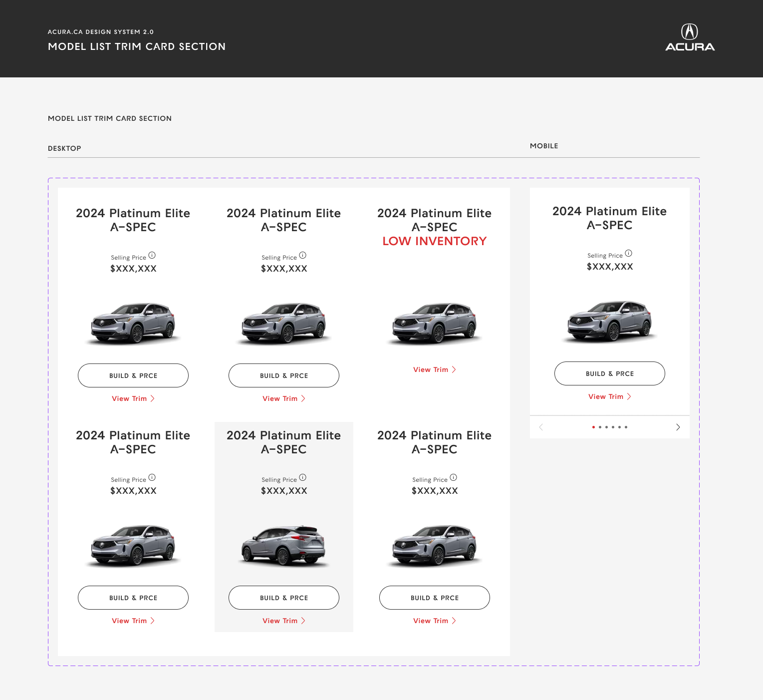
Task: Click the rear-view car image in highlighted card
Action: tap(284, 545)
